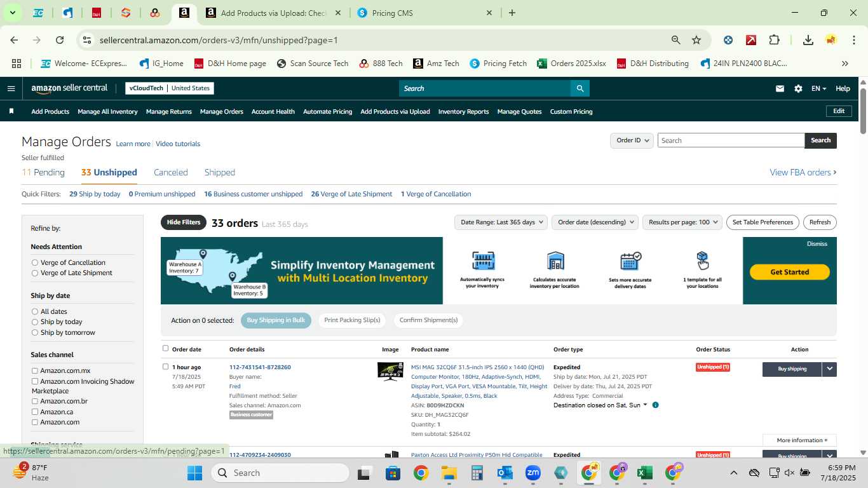
Task: Select the Ship by tomorrow radio button
Action: (x=35, y=332)
